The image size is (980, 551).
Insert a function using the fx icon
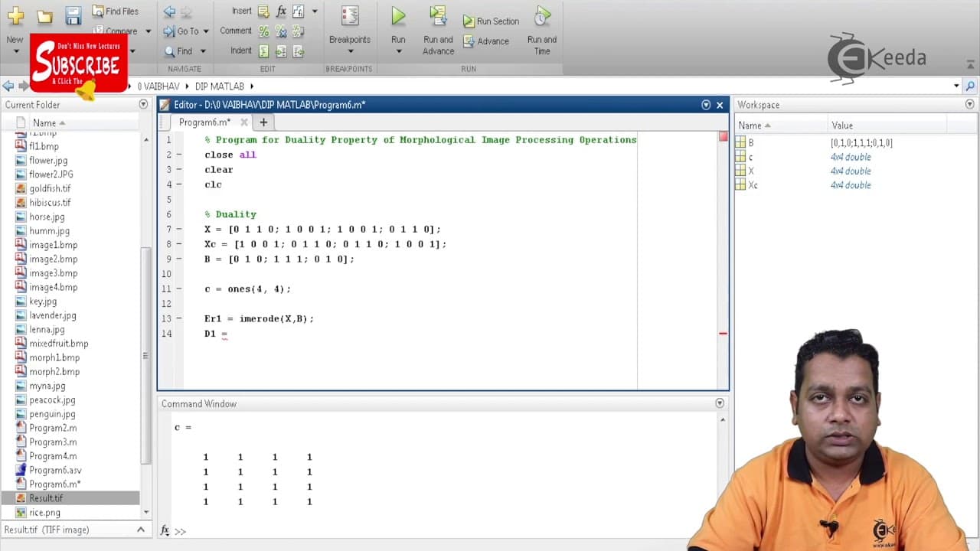(281, 11)
